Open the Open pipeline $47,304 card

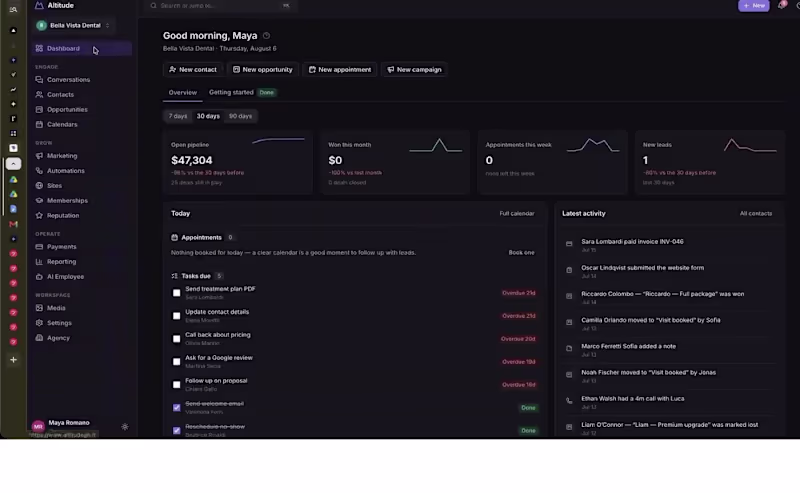coord(238,162)
